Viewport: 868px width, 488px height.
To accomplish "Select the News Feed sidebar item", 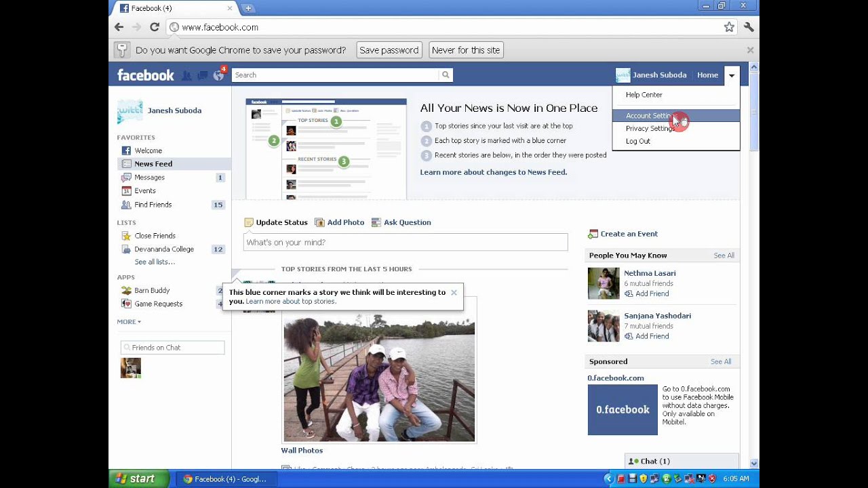I will tap(174, 164).
